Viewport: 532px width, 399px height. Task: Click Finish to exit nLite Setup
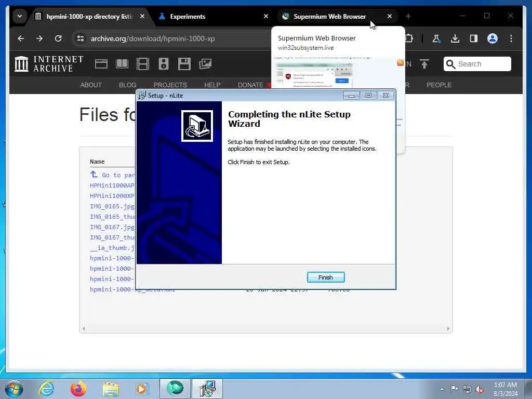point(325,277)
